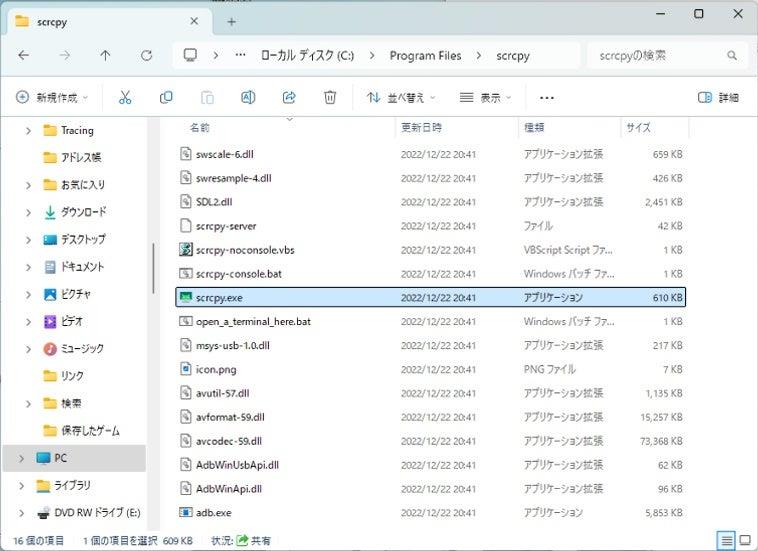Image resolution: width=758 pixels, height=551 pixels.
Task: Click the Cut scissors icon
Action: [125, 98]
